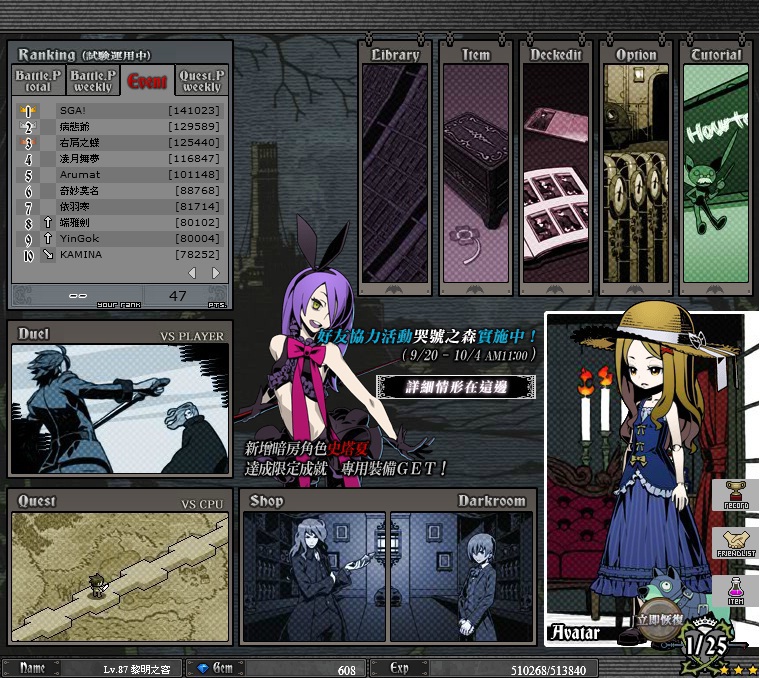Open the Friendlist handshake icon

point(736,543)
